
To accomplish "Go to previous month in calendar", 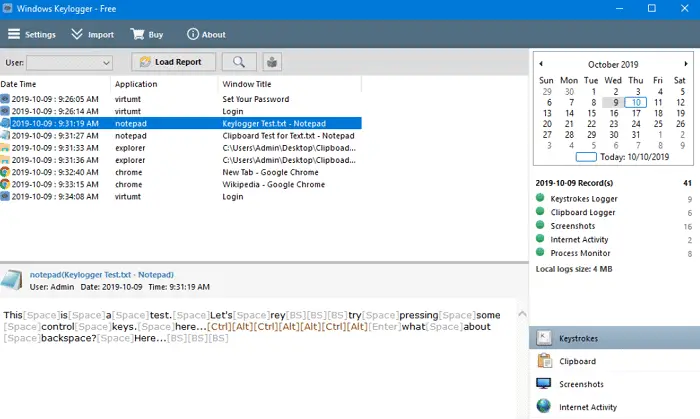I will click(x=541, y=64).
